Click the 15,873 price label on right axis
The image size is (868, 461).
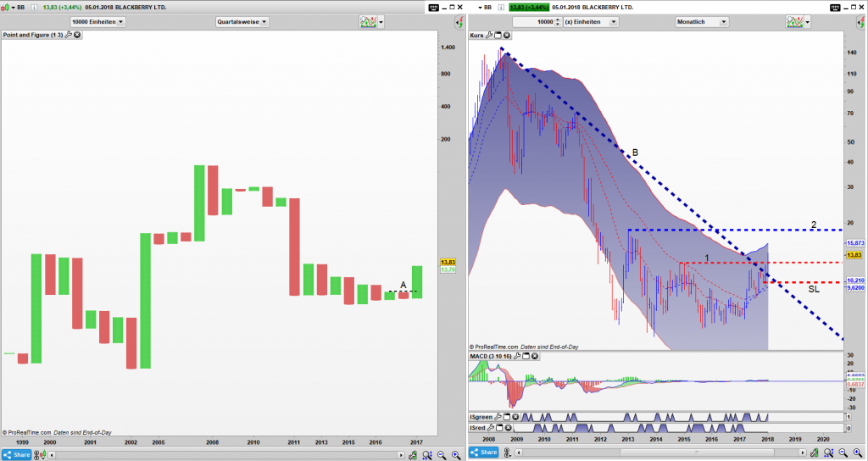click(855, 243)
